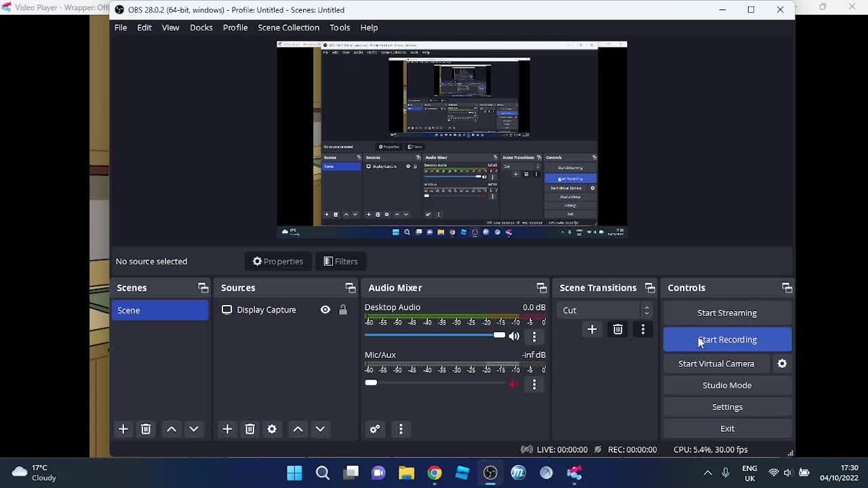Open the Filters button above the docks

340,262
